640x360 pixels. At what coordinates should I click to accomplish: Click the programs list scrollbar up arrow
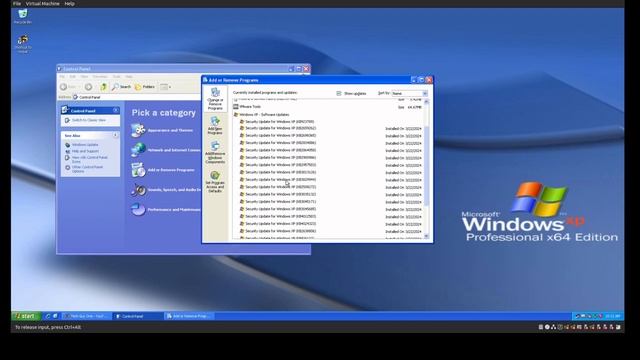coord(427,102)
